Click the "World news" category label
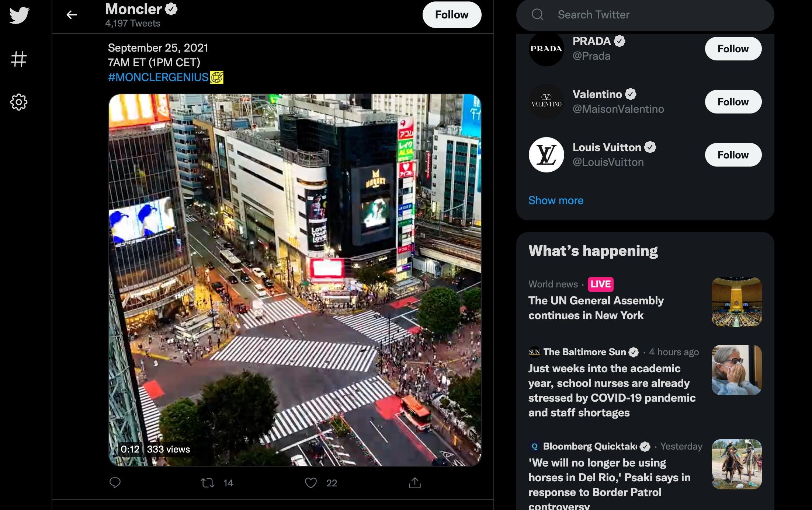 click(x=553, y=284)
